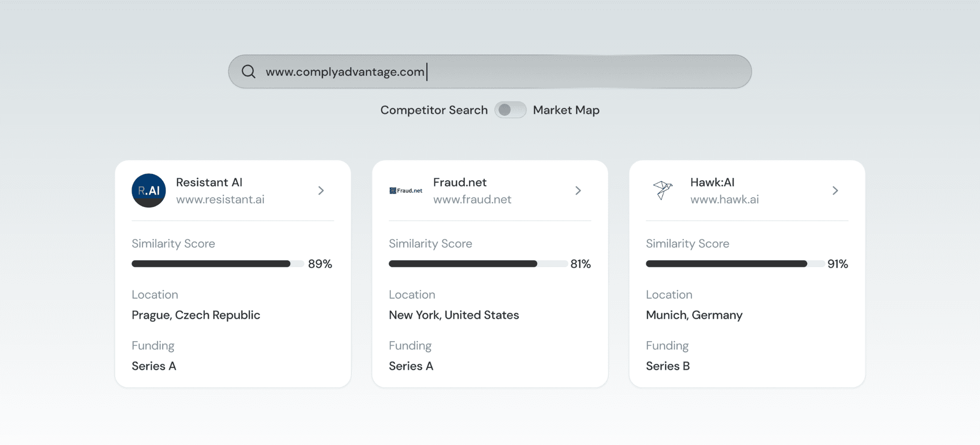Visit the www.resistant.ai link
Screen dimensions: 980x445
click(x=220, y=199)
